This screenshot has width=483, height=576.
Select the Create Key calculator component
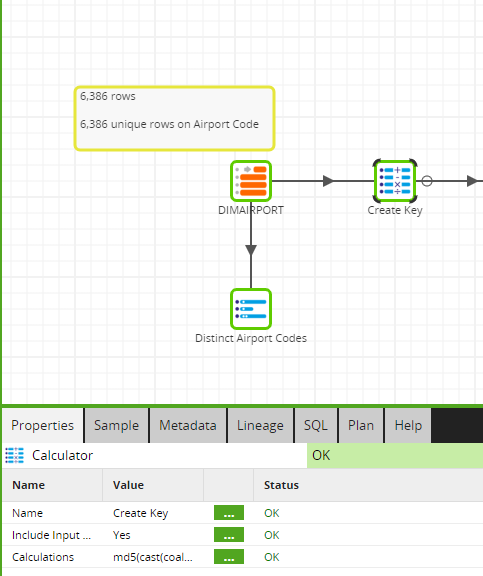click(x=395, y=181)
